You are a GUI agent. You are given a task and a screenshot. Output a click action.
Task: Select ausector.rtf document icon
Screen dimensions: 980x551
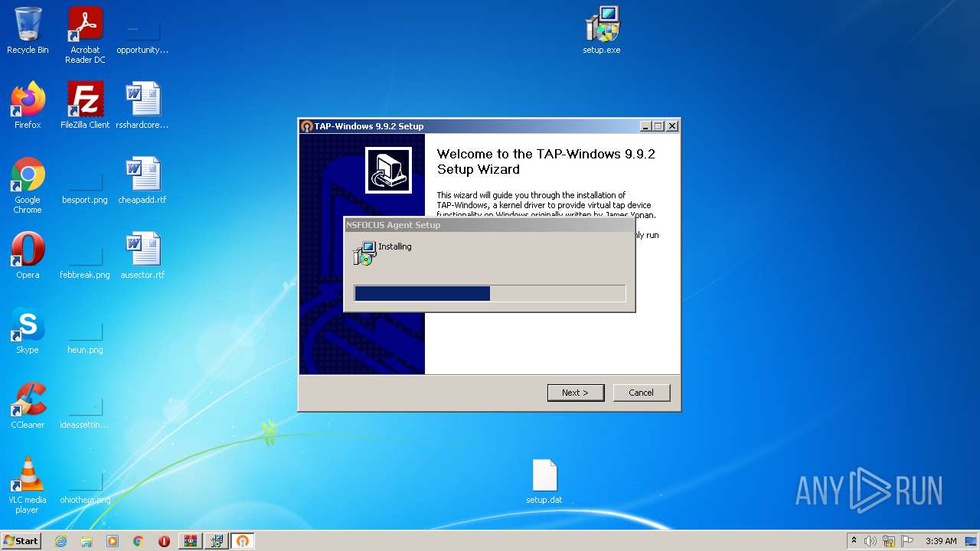pyautogui.click(x=142, y=256)
